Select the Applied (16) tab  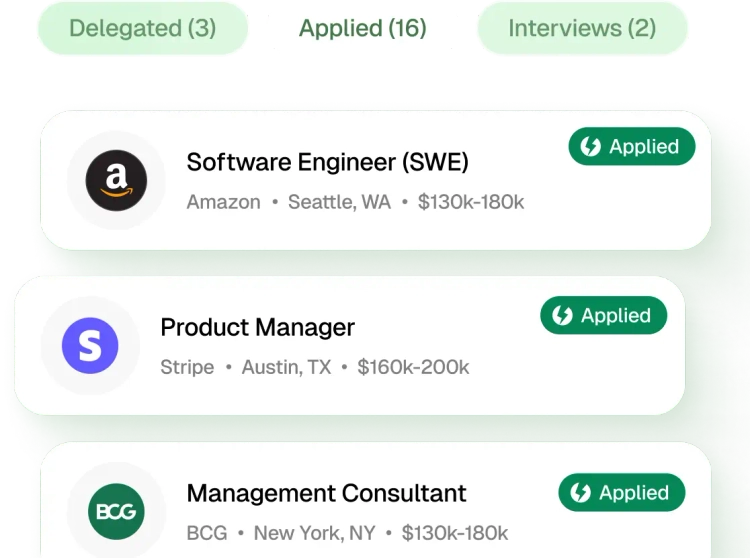[363, 28]
